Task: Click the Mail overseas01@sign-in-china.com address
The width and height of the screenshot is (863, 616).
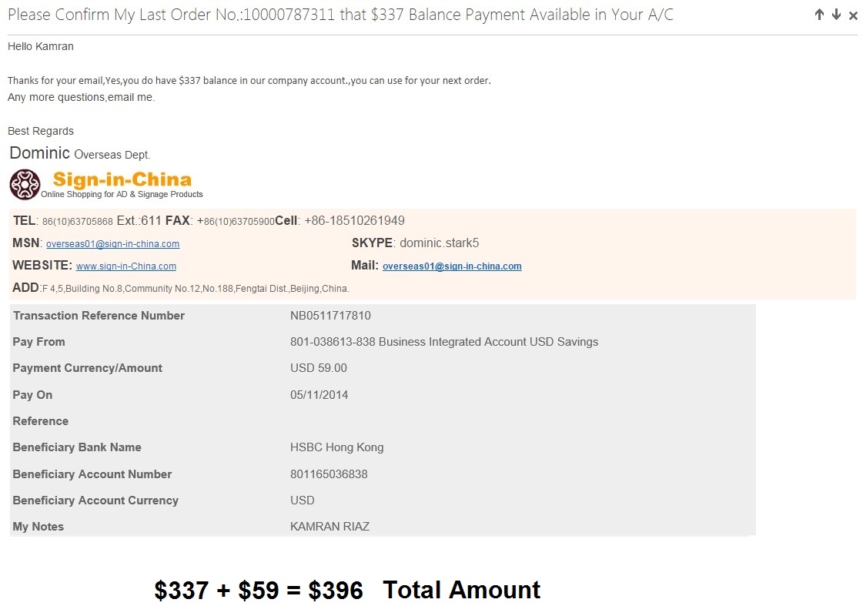Action: [x=452, y=266]
